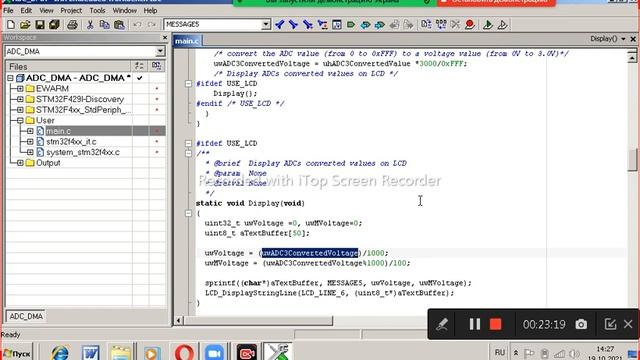
Task: Fold the Display function body block
Action: pos(188,213)
